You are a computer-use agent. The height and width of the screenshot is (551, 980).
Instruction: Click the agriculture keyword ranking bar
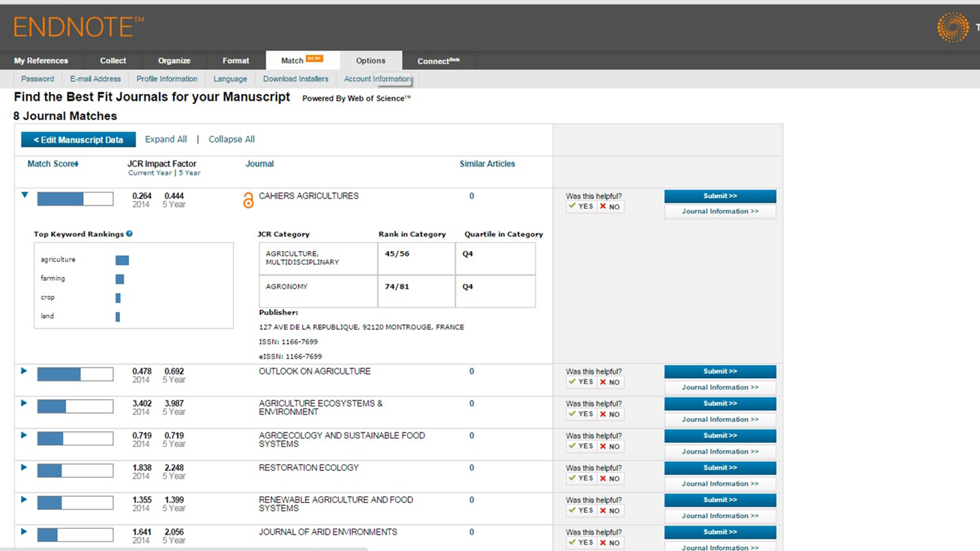pyautogui.click(x=122, y=260)
